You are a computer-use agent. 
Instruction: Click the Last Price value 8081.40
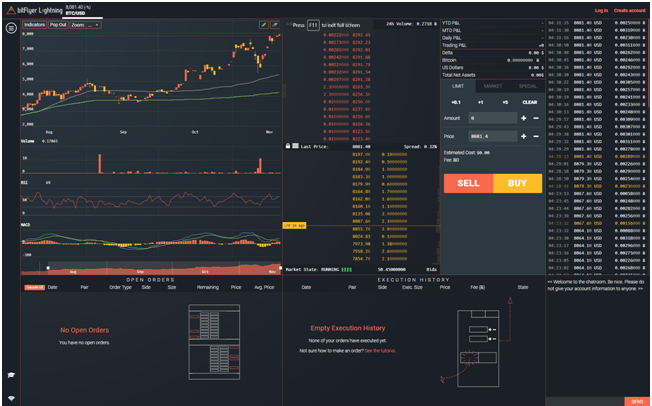[x=361, y=146]
